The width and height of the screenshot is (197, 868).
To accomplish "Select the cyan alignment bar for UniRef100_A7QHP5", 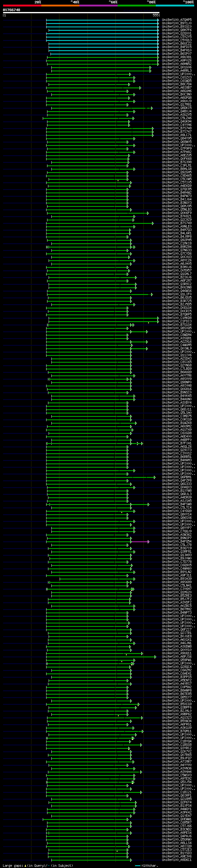I will tap(103, 20).
